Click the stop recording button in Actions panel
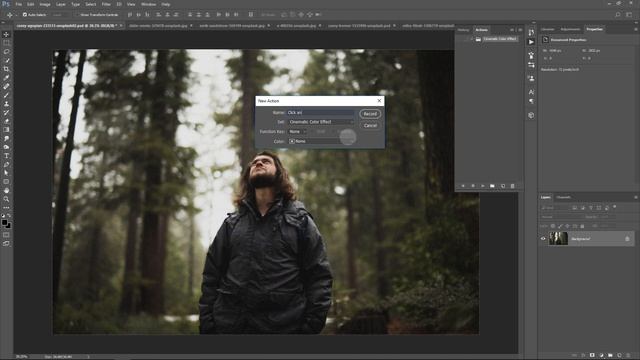This screenshot has width=640, height=360. pos(463,186)
